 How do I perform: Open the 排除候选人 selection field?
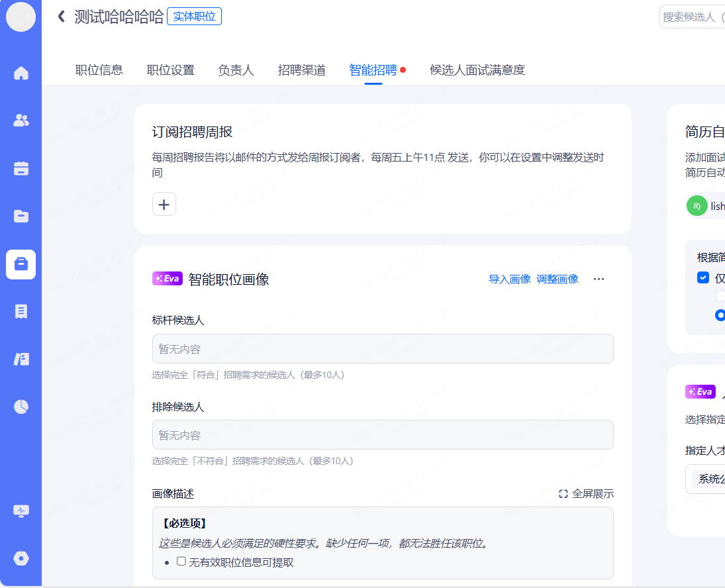[383, 435]
